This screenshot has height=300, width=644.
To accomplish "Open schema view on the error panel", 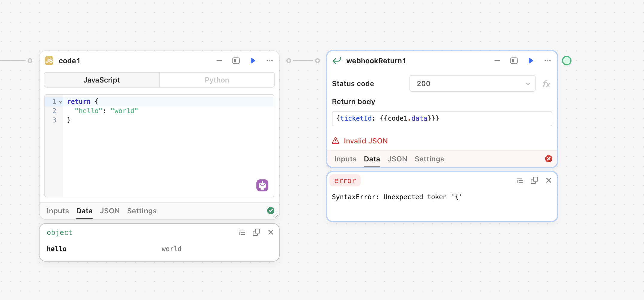I will click(x=520, y=180).
